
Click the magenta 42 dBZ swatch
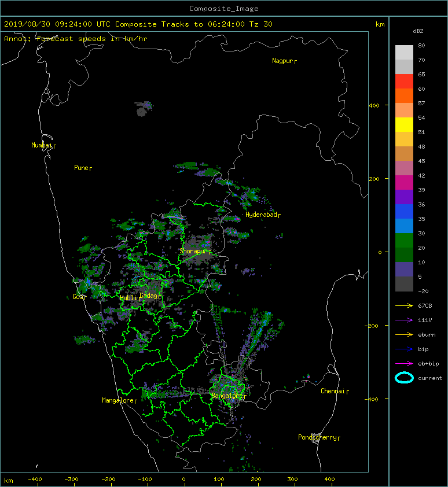(x=404, y=182)
